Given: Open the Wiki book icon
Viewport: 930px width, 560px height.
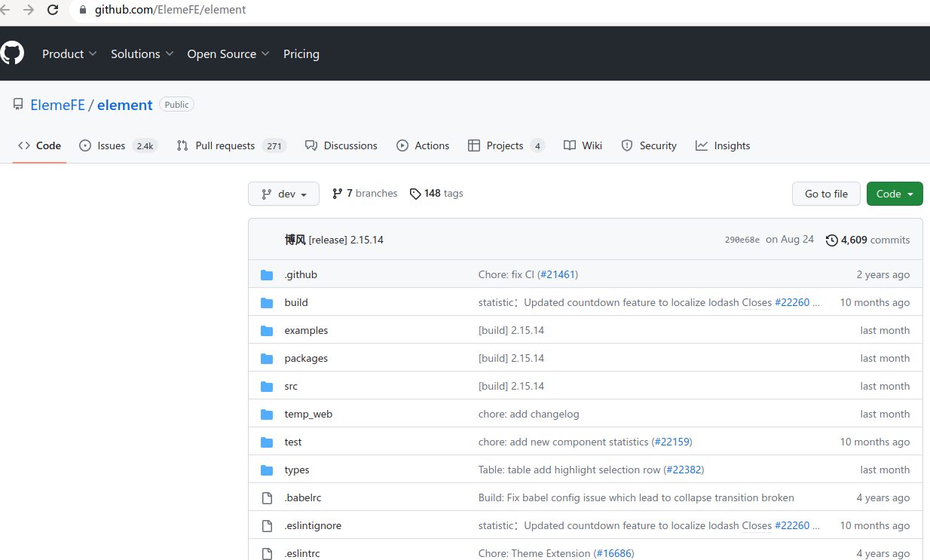Looking at the screenshot, I should (x=571, y=145).
